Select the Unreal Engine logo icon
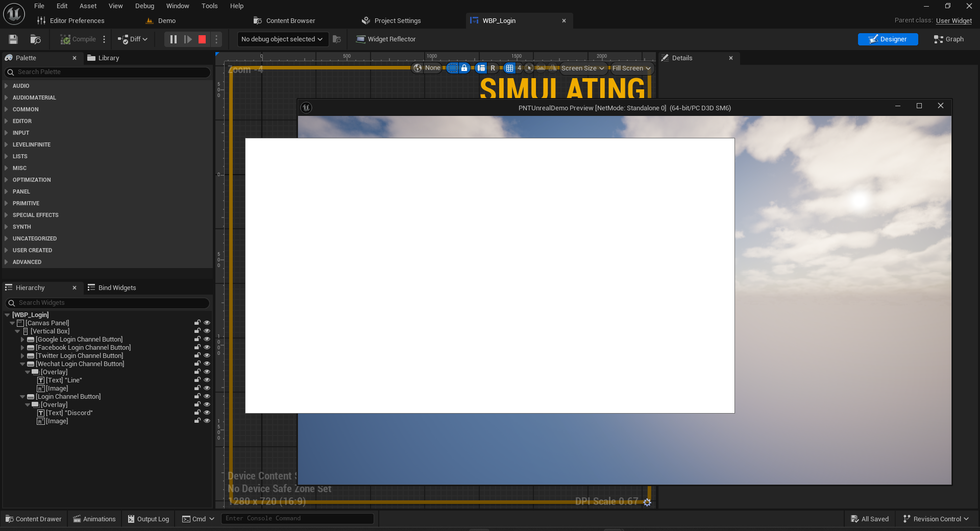The width and height of the screenshot is (980, 531). pyautogui.click(x=13, y=14)
